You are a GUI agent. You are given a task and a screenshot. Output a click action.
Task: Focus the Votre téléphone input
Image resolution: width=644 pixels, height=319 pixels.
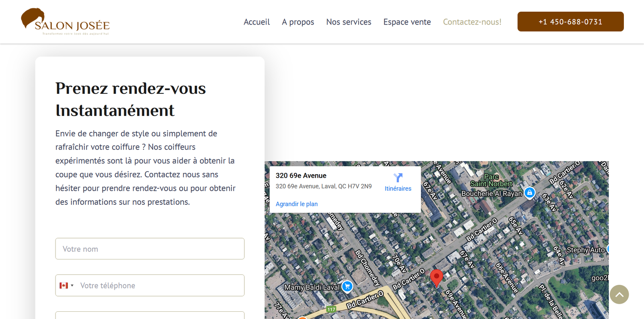[x=159, y=286]
